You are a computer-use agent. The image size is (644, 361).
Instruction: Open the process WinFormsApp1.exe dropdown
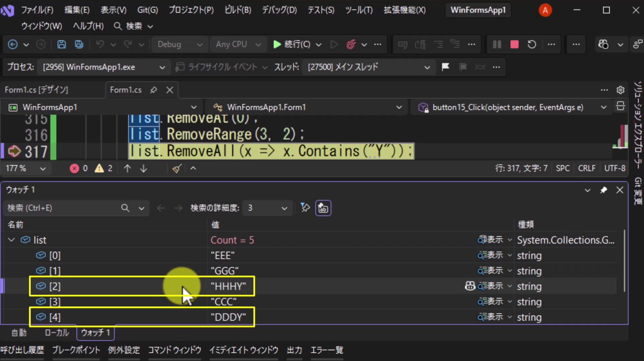pos(103,67)
